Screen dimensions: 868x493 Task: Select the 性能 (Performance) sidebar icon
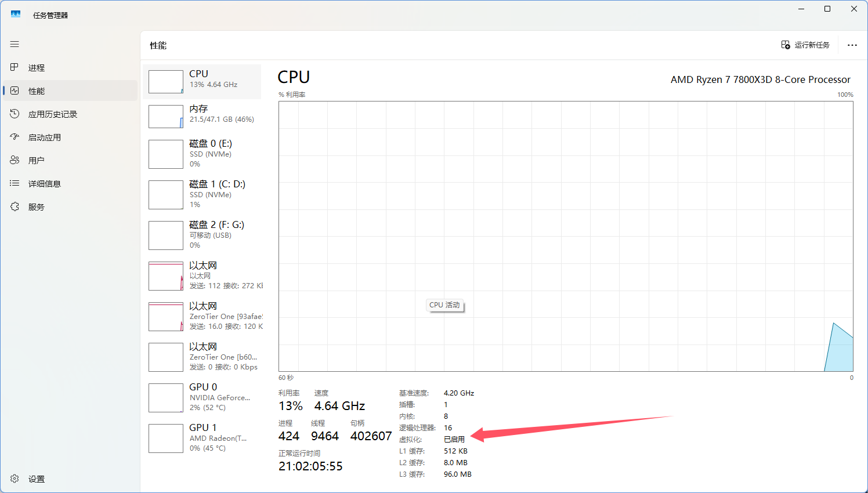click(15, 90)
